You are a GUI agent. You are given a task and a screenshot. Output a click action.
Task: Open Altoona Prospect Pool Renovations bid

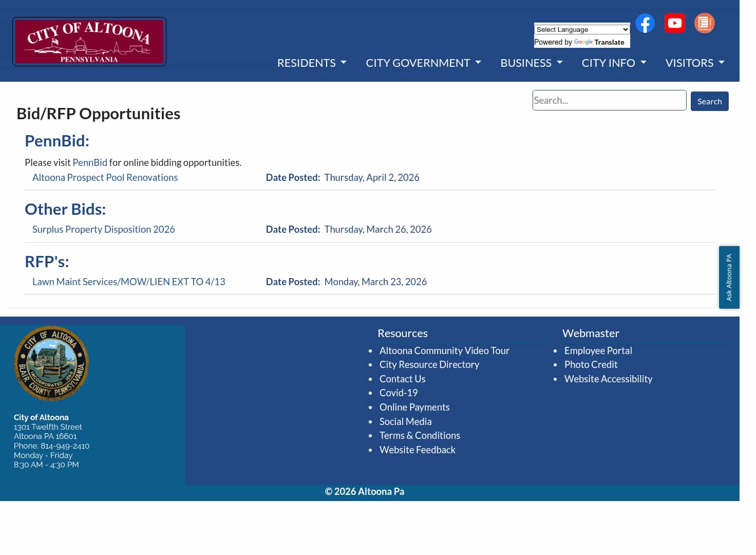point(105,177)
